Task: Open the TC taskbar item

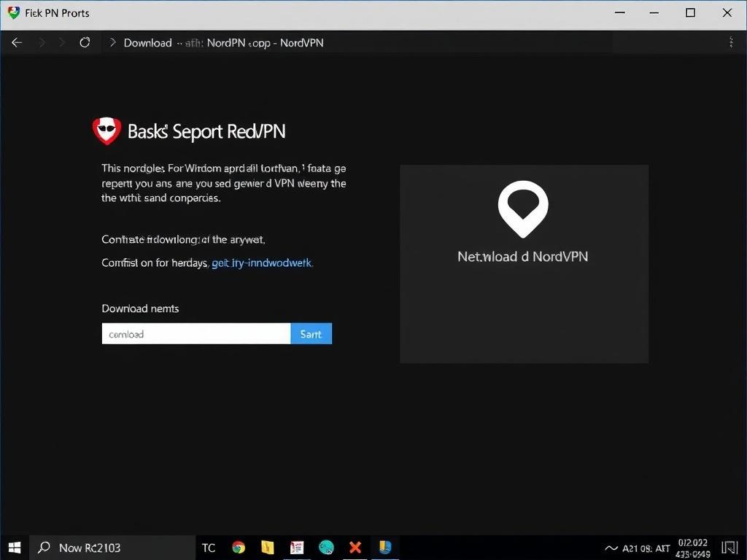Action: (208, 548)
